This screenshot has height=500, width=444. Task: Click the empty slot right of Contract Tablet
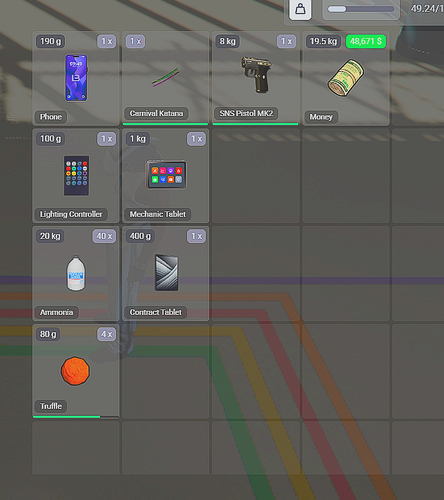[x=256, y=273]
